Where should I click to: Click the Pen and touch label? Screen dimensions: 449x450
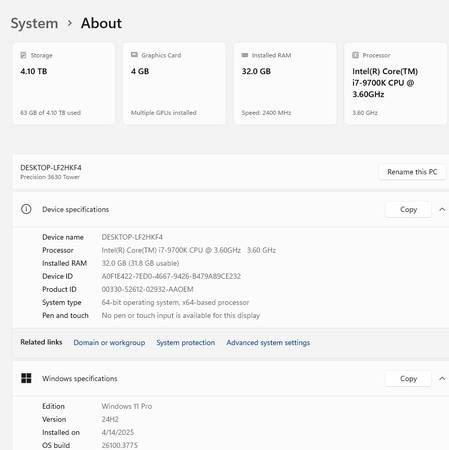click(65, 315)
